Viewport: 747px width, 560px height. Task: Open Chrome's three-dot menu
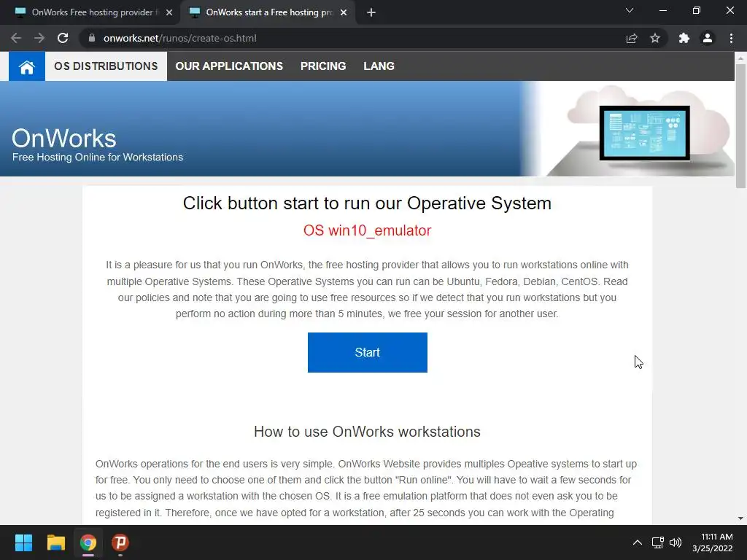tap(731, 38)
